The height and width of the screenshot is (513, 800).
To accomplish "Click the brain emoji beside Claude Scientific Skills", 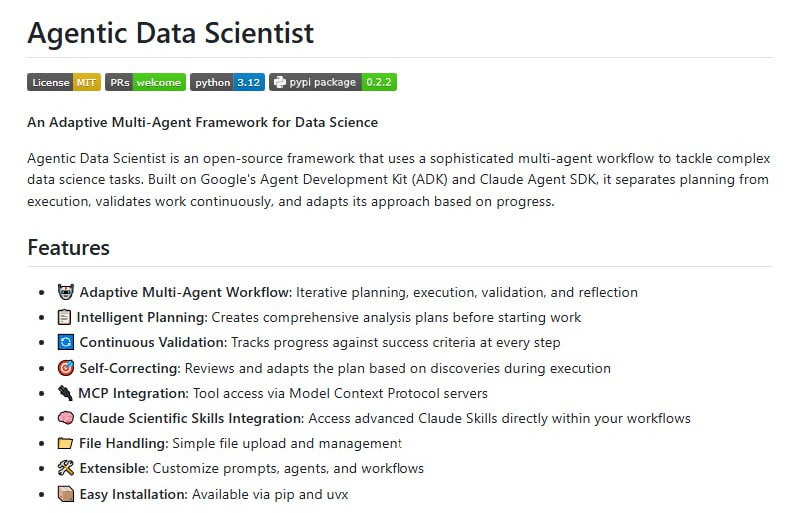I will pyautogui.click(x=66, y=418).
